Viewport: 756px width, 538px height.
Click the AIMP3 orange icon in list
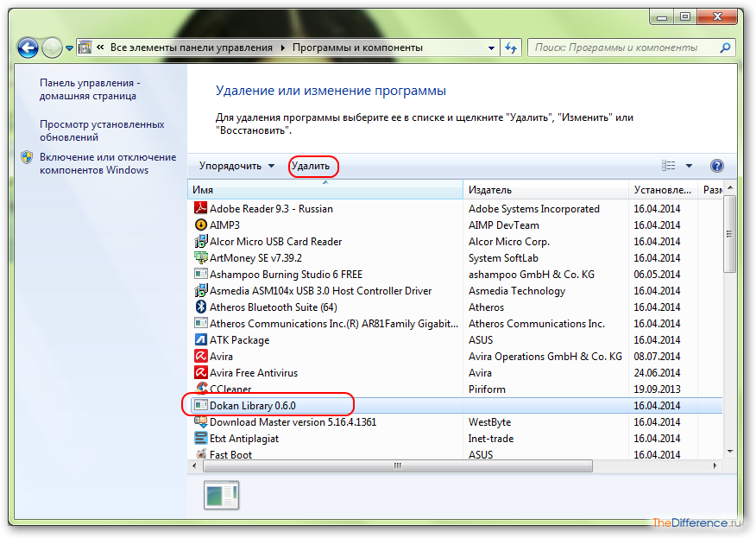[200, 225]
